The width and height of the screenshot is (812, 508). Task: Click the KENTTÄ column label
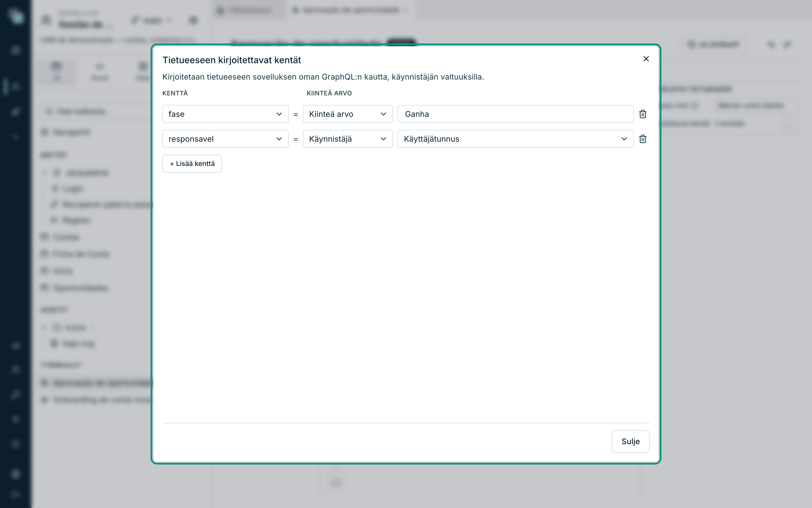[x=175, y=93]
